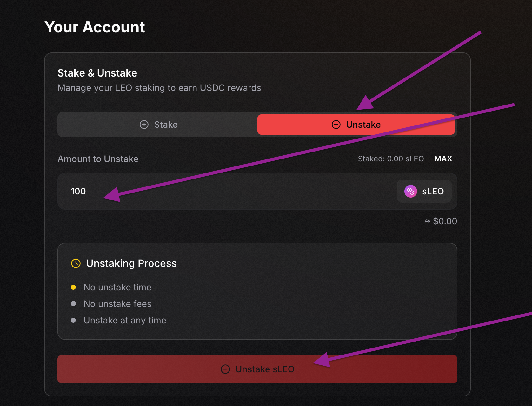This screenshot has height=406, width=532.
Task: Click the Amount to Unstake label
Action: coord(98,159)
